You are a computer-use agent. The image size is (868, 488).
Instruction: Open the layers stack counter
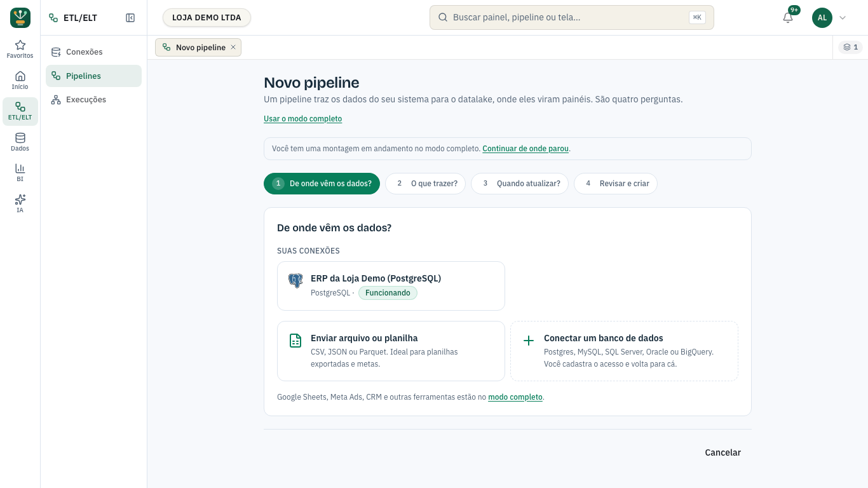click(851, 47)
